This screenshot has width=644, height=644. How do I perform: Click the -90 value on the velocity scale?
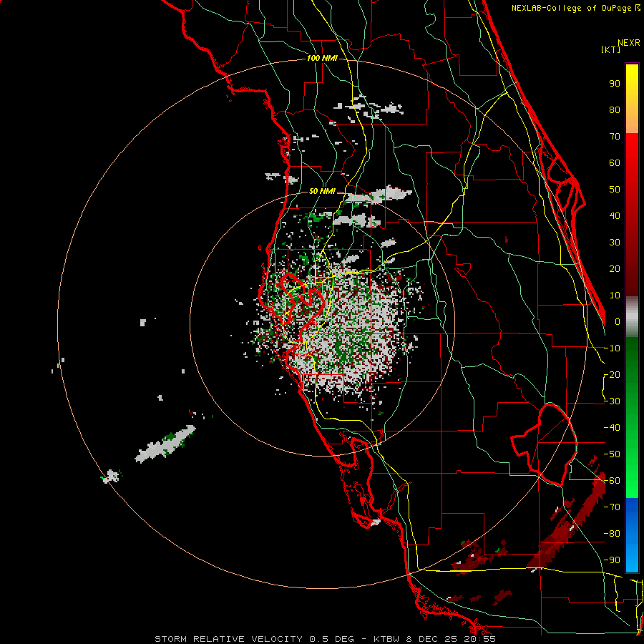point(612,560)
